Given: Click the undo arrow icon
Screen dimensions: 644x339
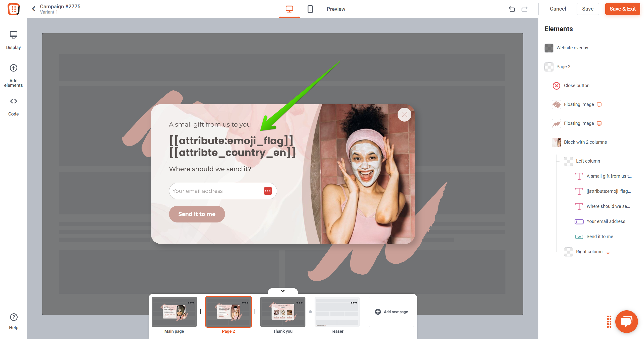Looking at the screenshot, I should click(512, 9).
